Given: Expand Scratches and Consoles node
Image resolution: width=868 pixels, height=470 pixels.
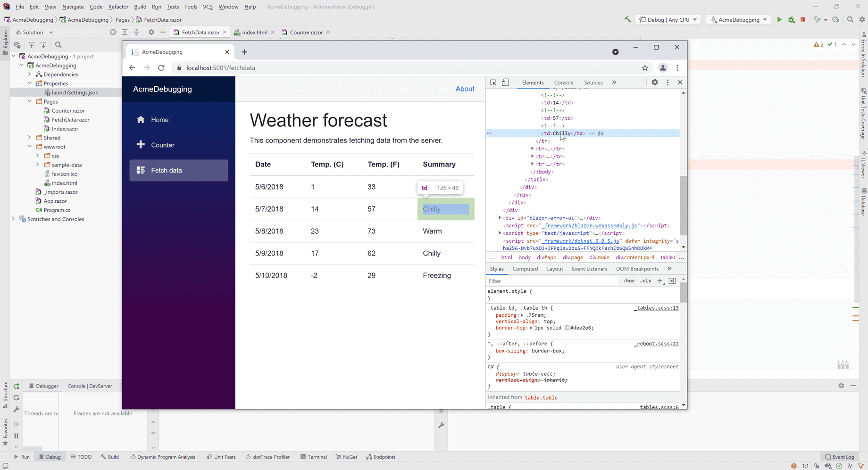Looking at the screenshot, I should (13, 219).
